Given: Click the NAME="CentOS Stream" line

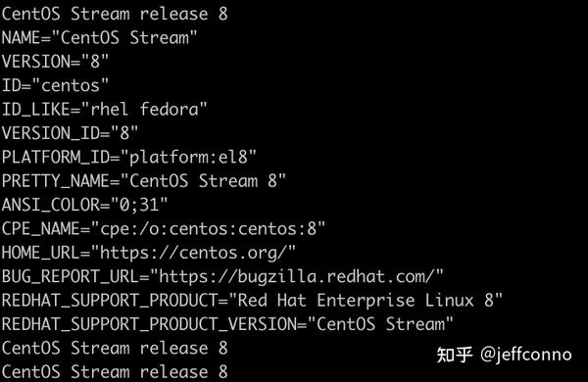Looking at the screenshot, I should [99, 37].
